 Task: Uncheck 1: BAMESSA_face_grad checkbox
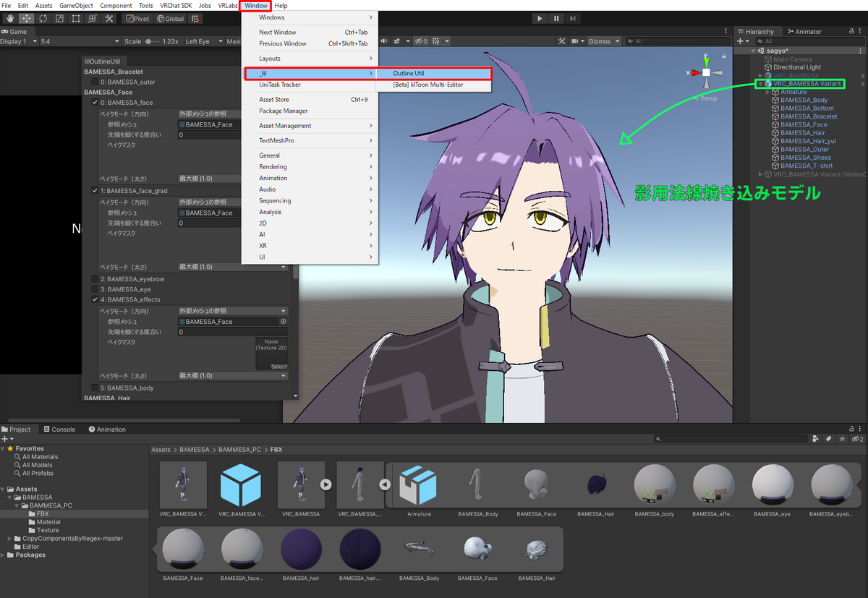pos(95,191)
